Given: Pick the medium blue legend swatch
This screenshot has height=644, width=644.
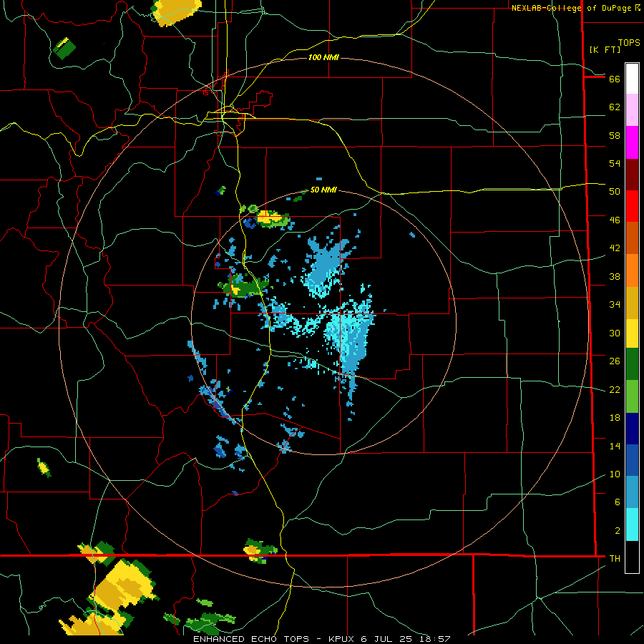Looking at the screenshot, I should tap(632, 460).
